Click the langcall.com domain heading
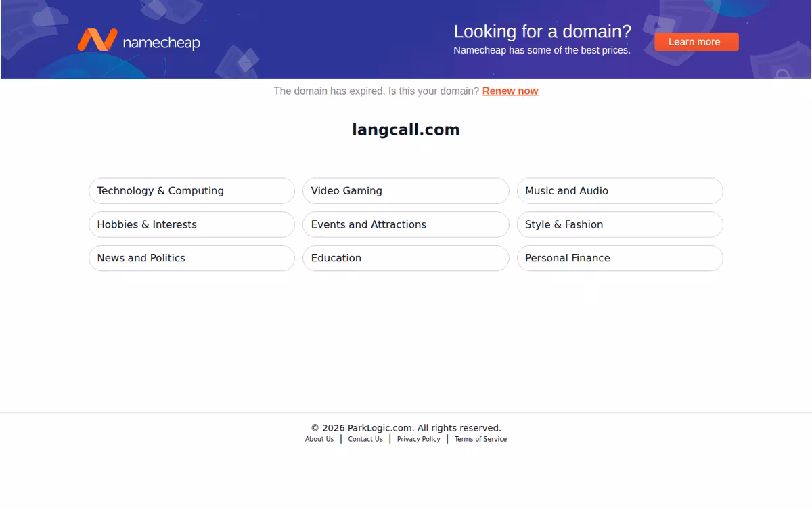 pos(406,130)
